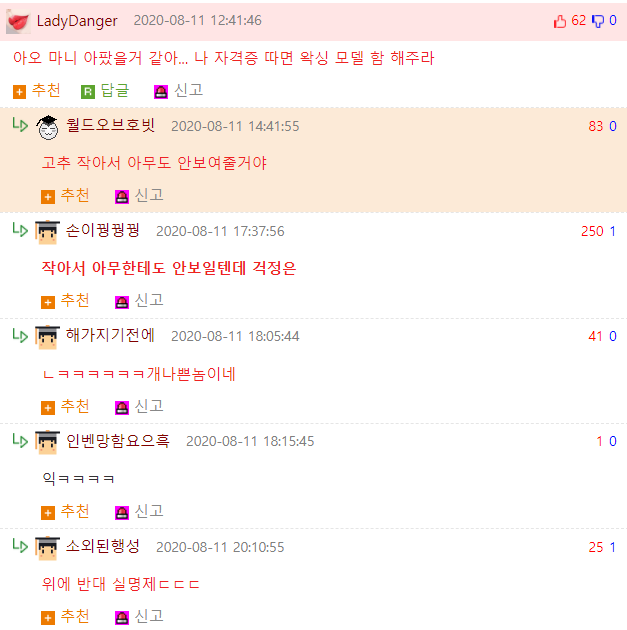The height and width of the screenshot is (630, 627).
Task: Report 해가지기전에's reply with siren icon
Action: pos(122,407)
